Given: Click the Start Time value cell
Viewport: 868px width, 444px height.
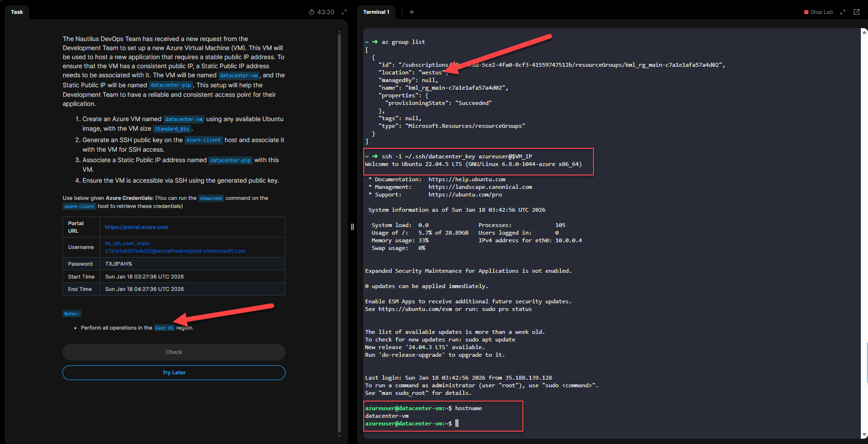Looking at the screenshot, I should [x=193, y=277].
